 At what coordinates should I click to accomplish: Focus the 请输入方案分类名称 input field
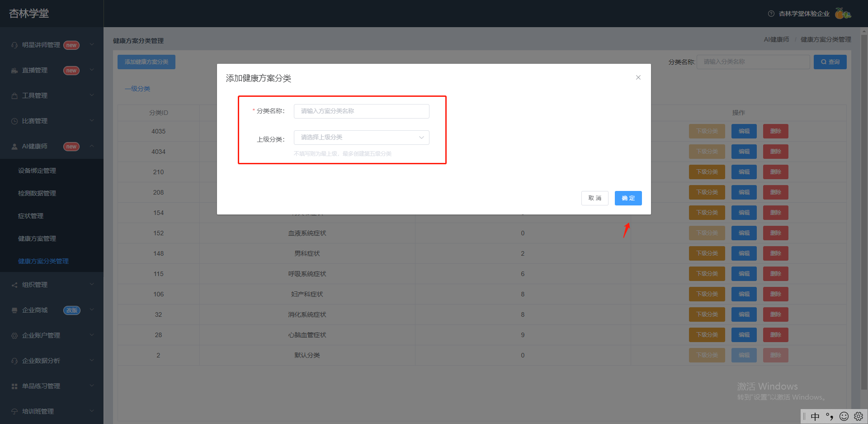(362, 111)
